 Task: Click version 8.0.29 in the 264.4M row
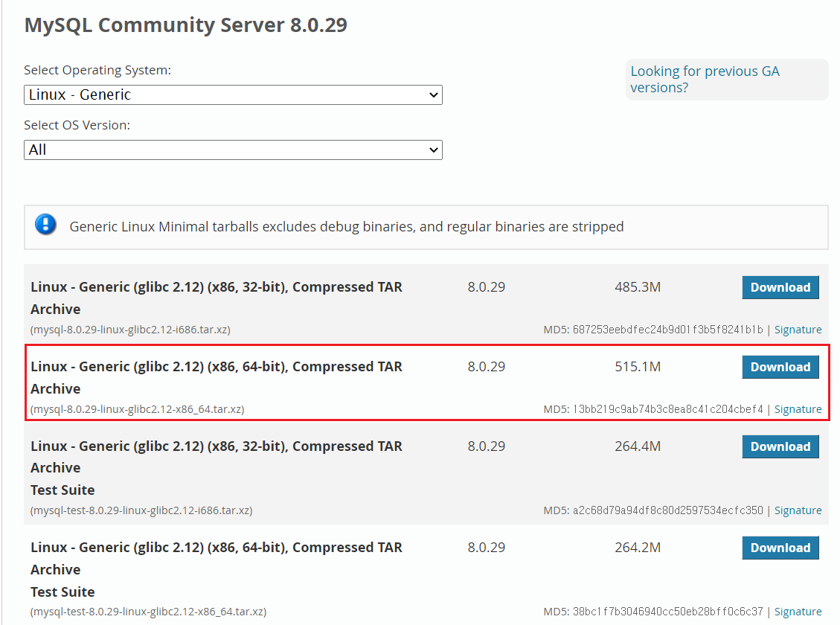487,446
